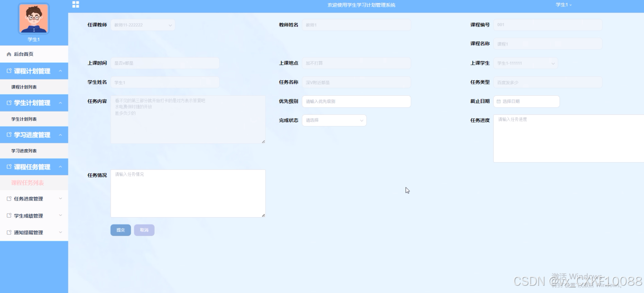The image size is (644, 293).
Task: Click the icon next to 通知提醒管理
Action: (9, 233)
